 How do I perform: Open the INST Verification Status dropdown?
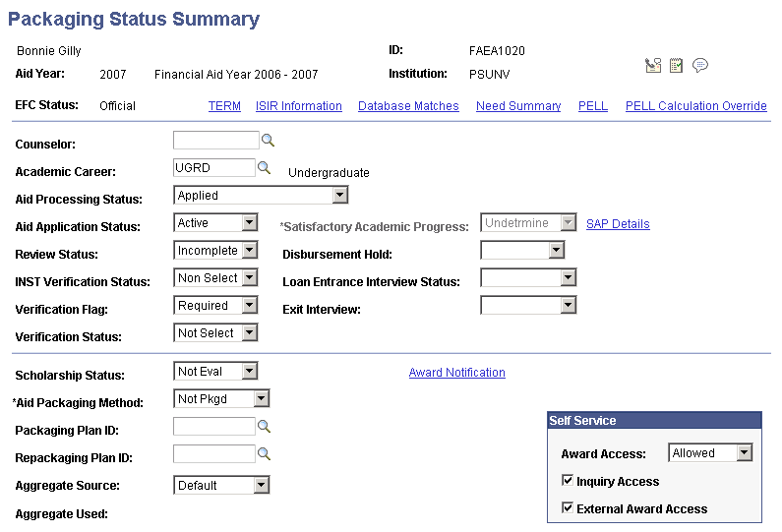tap(215, 277)
